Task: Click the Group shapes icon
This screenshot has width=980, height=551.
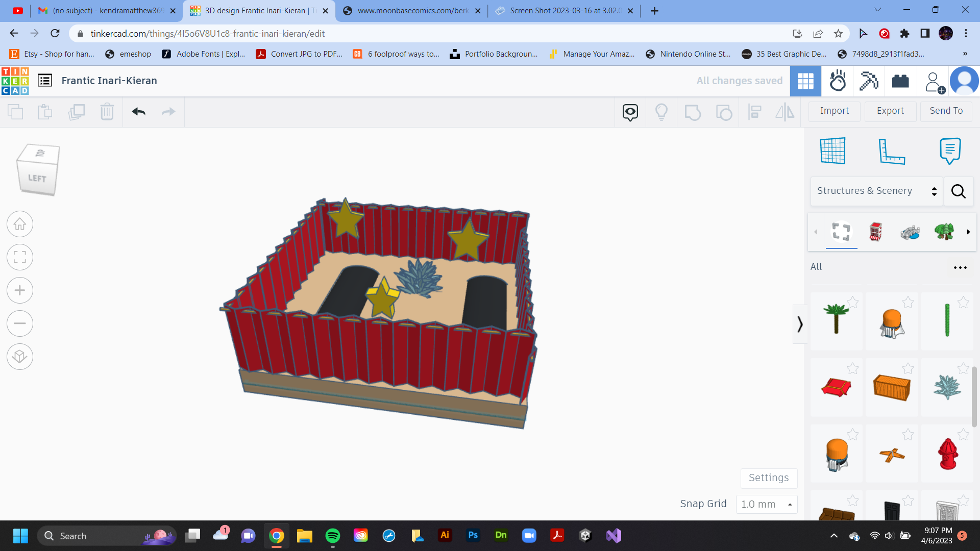Action: pyautogui.click(x=693, y=112)
